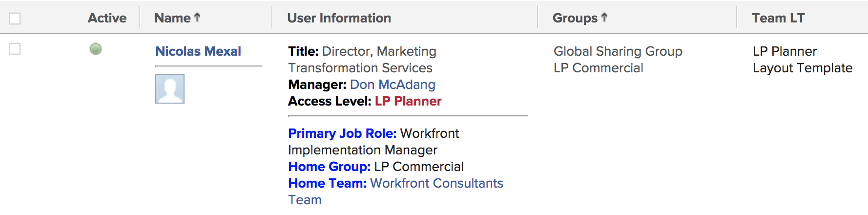
Task: Open Nicolas Mexal's user profile link
Action: click(x=198, y=51)
